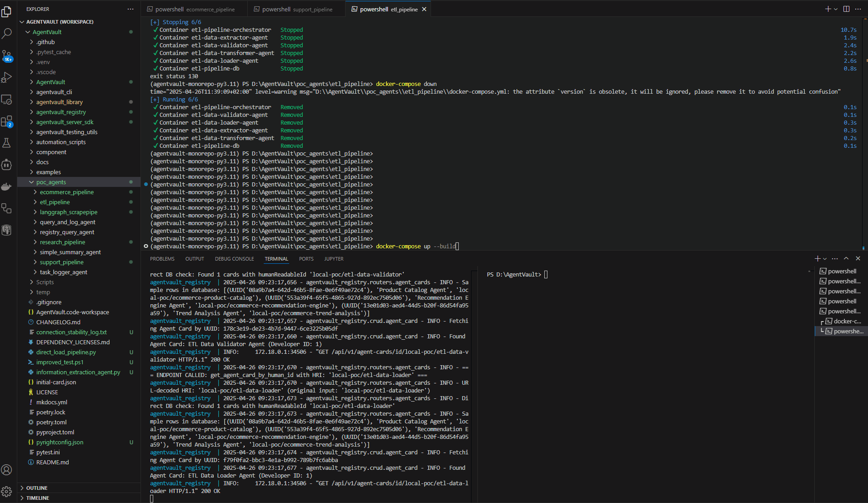
Task: Open AgentVault.code-workspace file
Action: 78,312
